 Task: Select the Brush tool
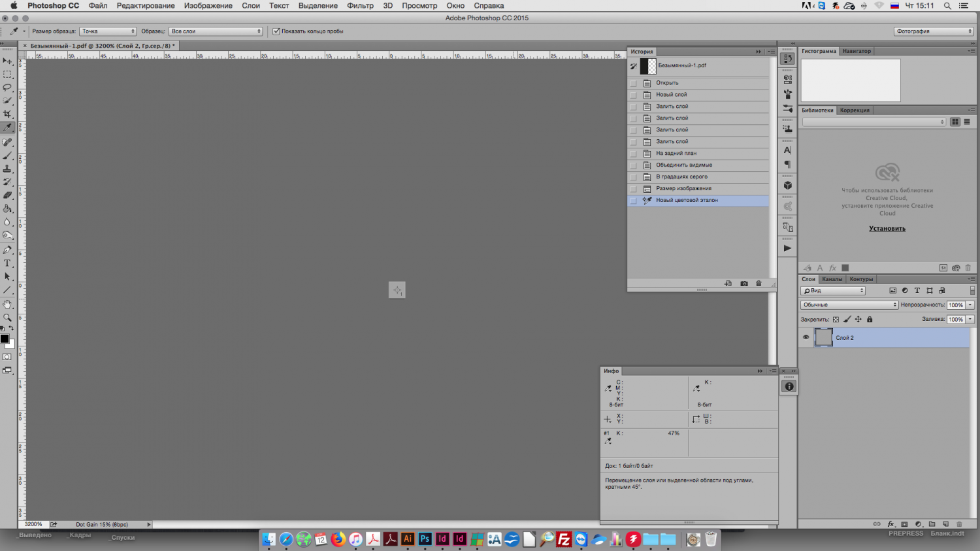click(8, 156)
